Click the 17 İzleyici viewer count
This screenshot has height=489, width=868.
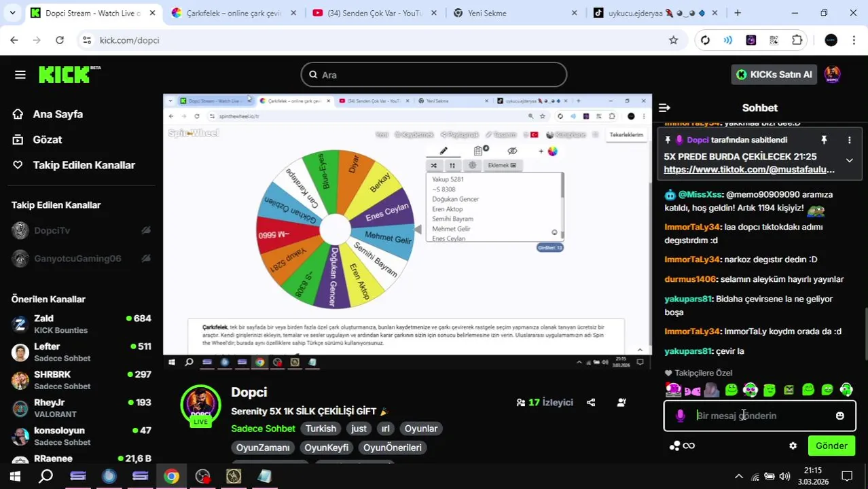click(545, 403)
